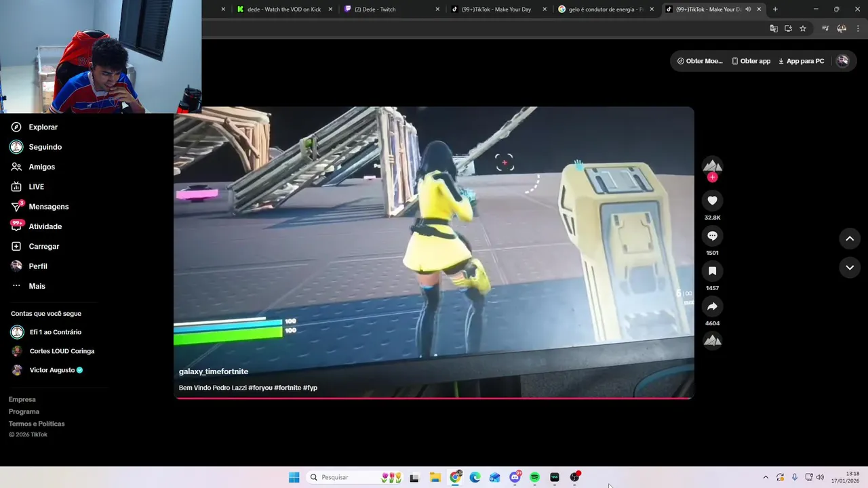
Task: Open the comments on this video
Action: [712, 236]
